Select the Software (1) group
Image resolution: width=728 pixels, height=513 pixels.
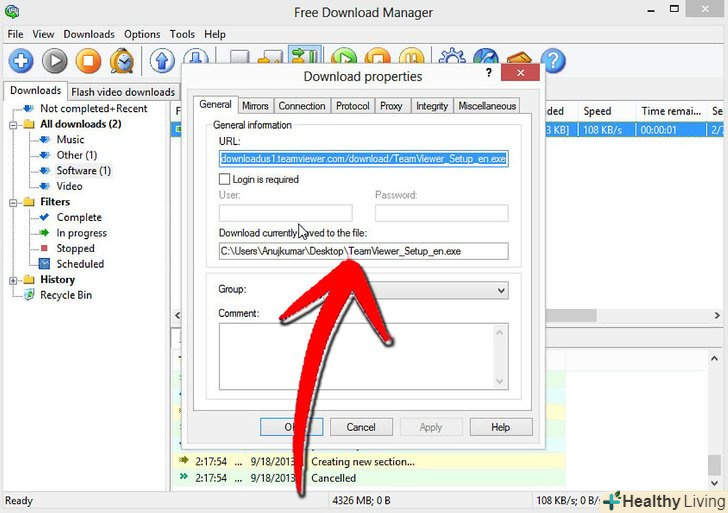click(84, 171)
